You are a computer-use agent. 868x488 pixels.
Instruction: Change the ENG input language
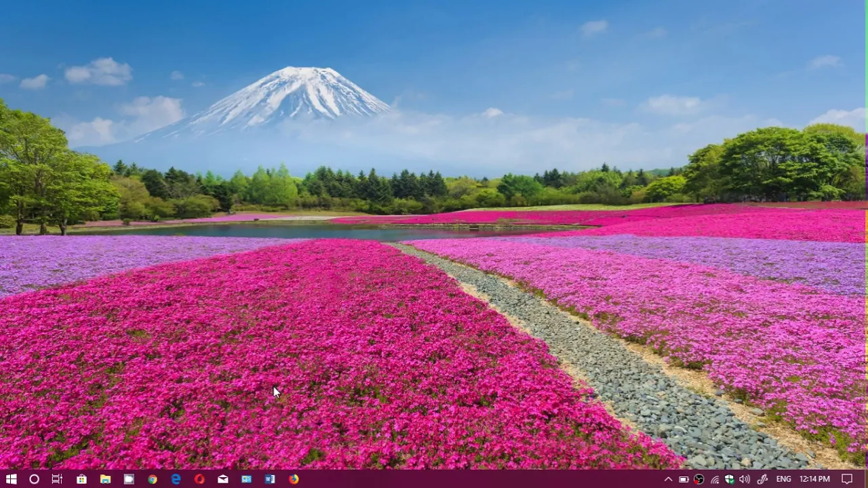point(784,479)
